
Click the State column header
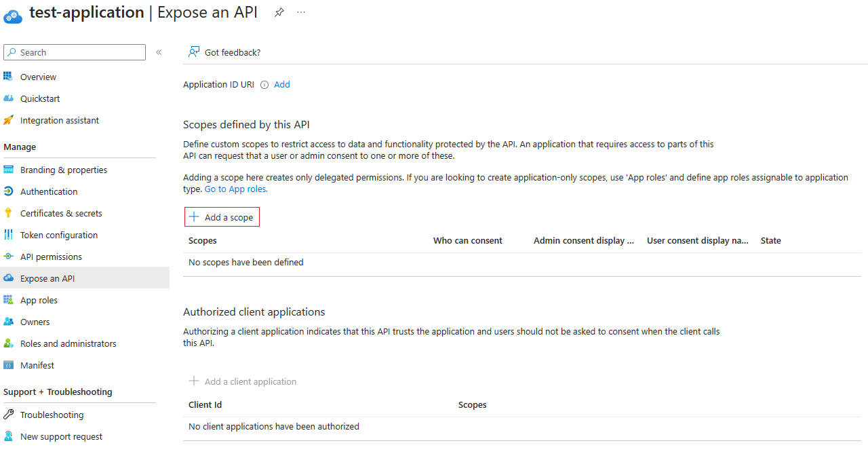(x=771, y=241)
